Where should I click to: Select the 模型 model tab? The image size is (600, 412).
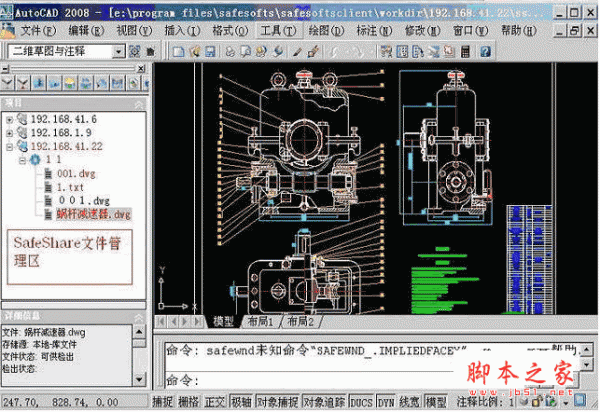pyautogui.click(x=223, y=321)
